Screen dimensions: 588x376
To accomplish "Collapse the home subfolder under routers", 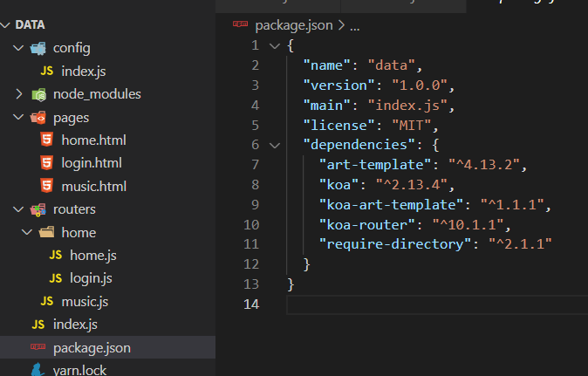I will tap(26, 233).
